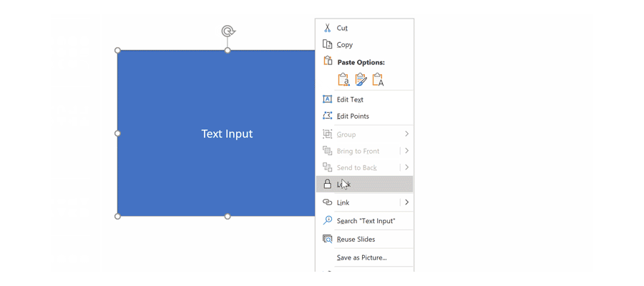Click the Edit Text icon

coord(327,99)
